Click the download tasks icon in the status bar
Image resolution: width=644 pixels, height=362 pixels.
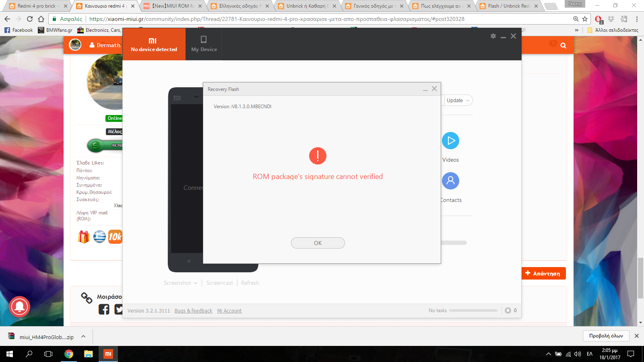(x=508, y=311)
